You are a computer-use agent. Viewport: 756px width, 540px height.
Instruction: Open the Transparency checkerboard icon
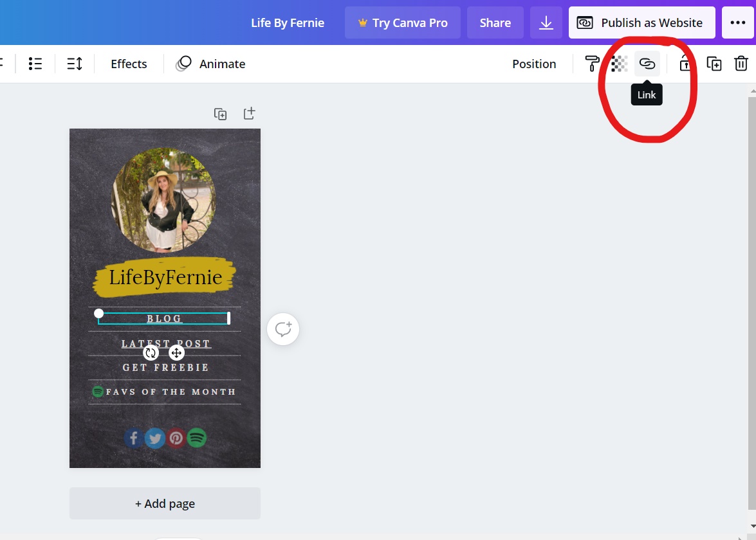(x=619, y=64)
